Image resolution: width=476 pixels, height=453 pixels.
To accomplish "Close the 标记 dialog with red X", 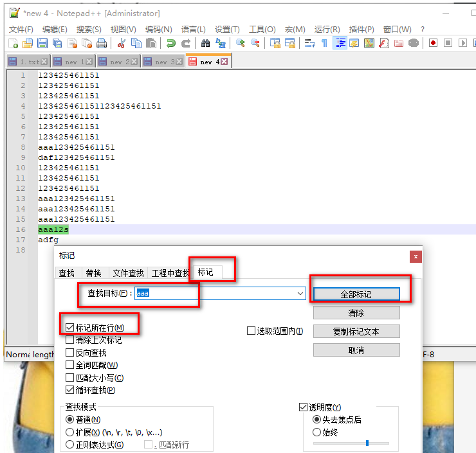I will [416, 256].
